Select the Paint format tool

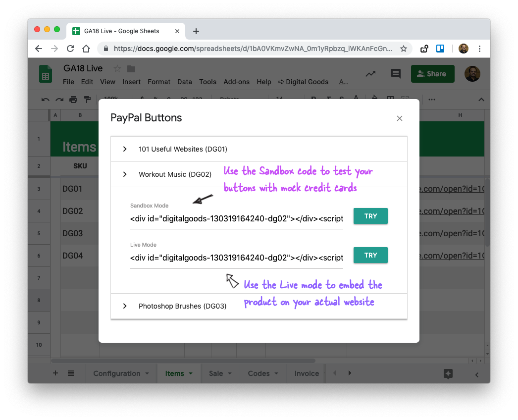(88, 100)
